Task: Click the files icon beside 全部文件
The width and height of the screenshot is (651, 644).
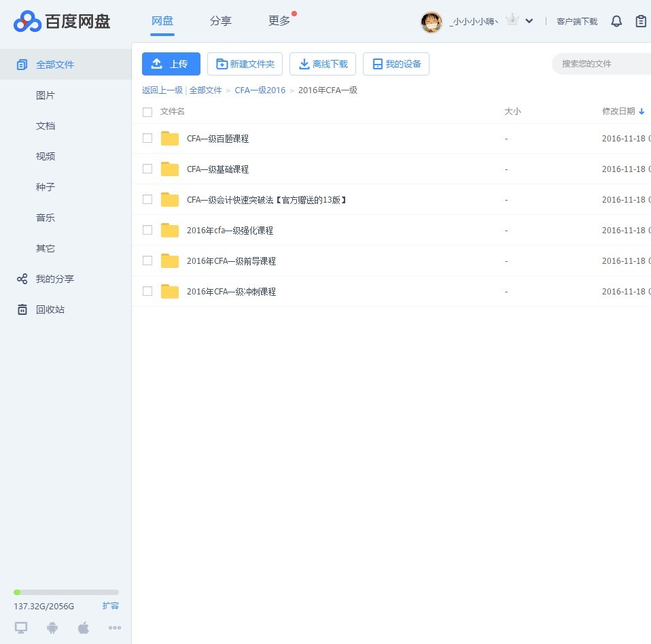Action: 22,65
